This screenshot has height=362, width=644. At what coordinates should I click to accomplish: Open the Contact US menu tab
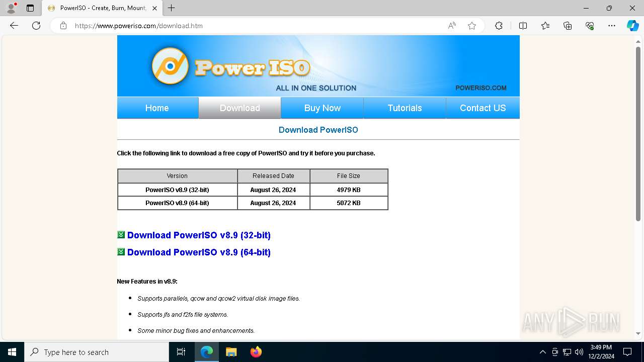coord(483,108)
